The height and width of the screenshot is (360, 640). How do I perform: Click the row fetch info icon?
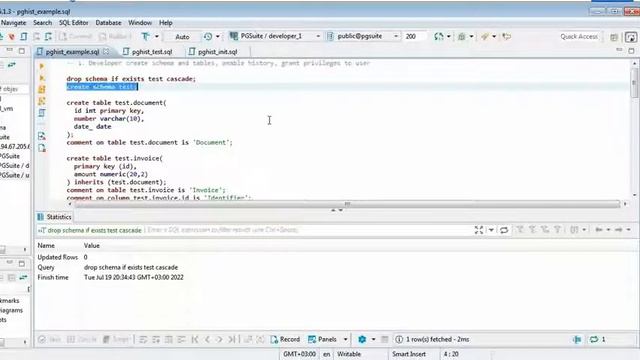tap(399, 339)
